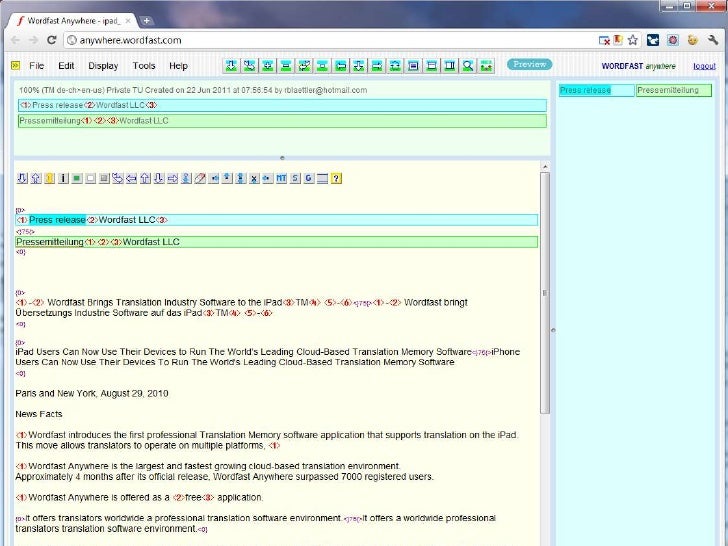Click the Preview button
The image size is (728, 546).
[x=529, y=65]
